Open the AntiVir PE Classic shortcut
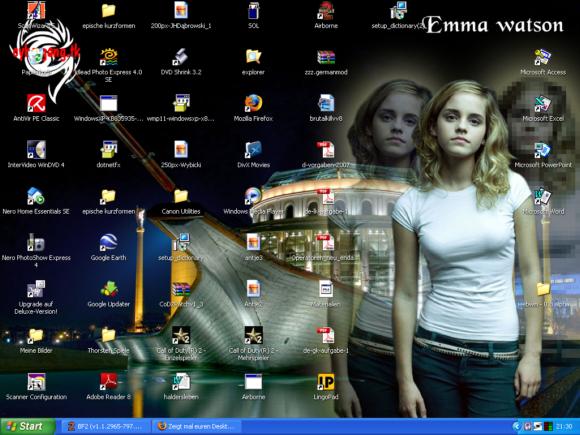This screenshot has width=580, height=435. pyautogui.click(x=36, y=103)
